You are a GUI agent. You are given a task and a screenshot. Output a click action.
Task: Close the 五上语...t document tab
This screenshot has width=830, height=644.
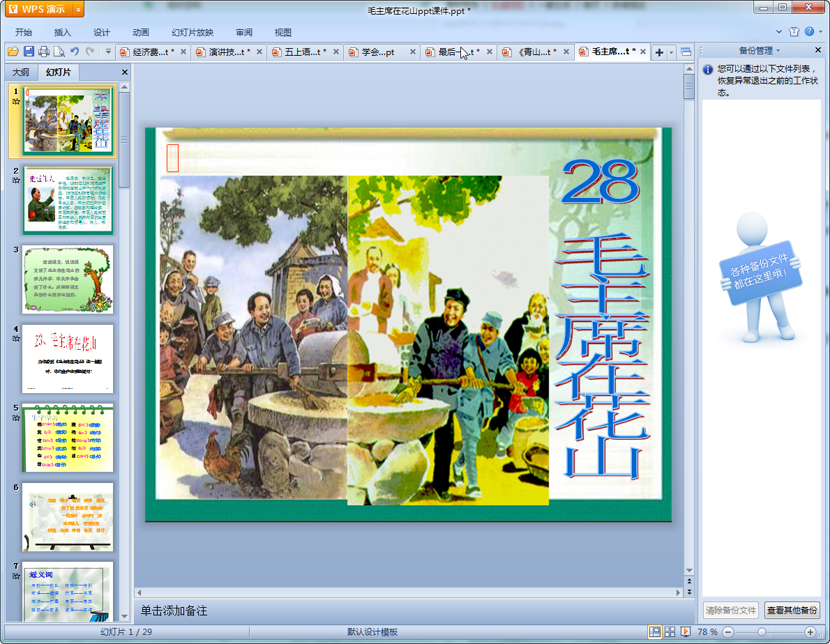(335, 52)
